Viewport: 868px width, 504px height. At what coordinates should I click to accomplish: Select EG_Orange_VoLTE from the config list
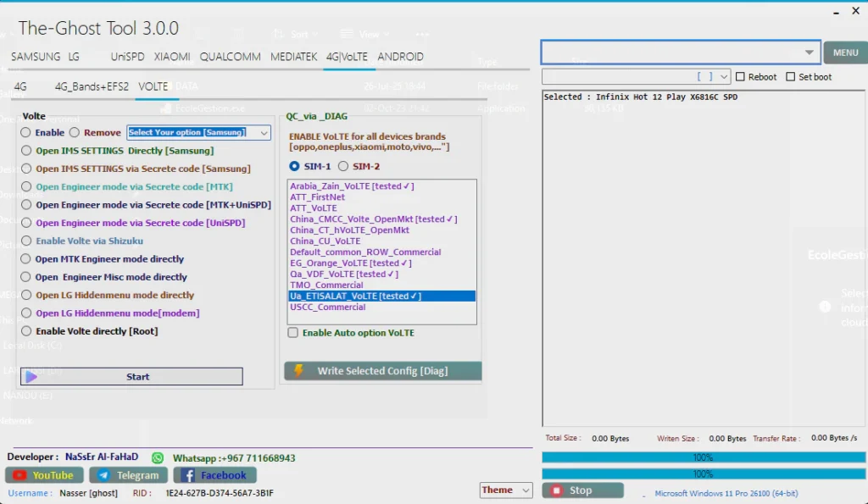click(351, 263)
